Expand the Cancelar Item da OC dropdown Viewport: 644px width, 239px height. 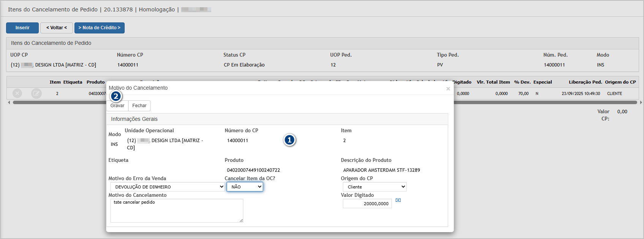click(x=245, y=187)
